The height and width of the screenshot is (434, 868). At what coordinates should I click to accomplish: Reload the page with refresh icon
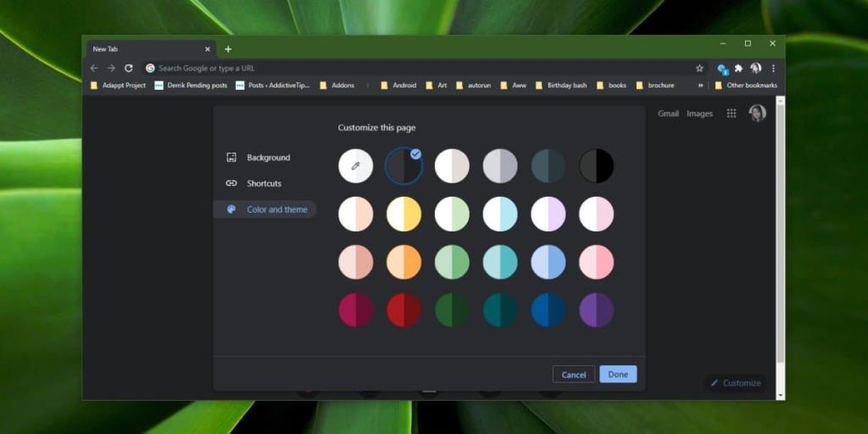click(129, 68)
